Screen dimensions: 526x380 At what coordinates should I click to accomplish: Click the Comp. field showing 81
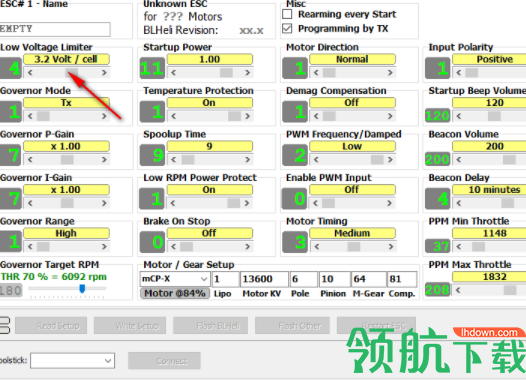click(x=402, y=279)
